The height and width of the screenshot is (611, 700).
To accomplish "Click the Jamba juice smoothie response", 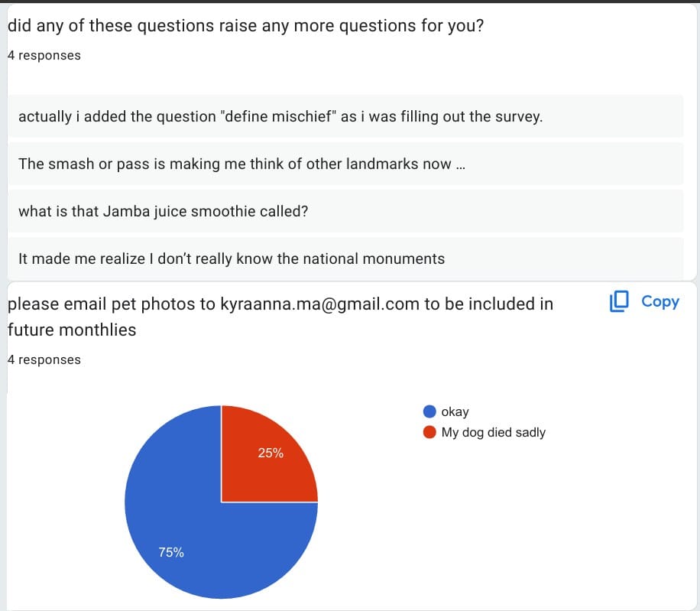I will coord(163,211).
